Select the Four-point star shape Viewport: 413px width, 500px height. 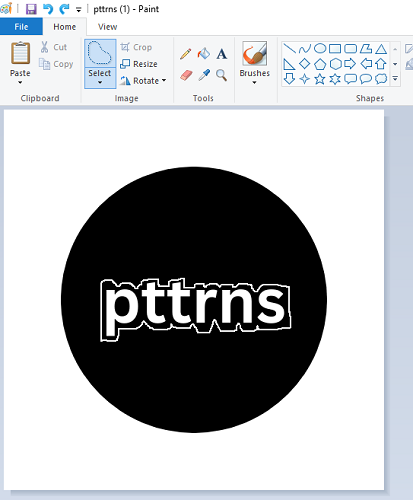click(x=305, y=79)
